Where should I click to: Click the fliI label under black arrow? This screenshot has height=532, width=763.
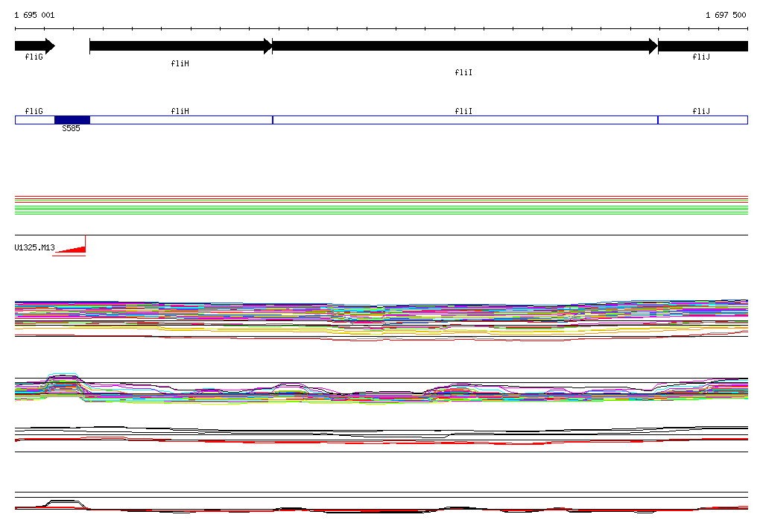pyautogui.click(x=463, y=72)
